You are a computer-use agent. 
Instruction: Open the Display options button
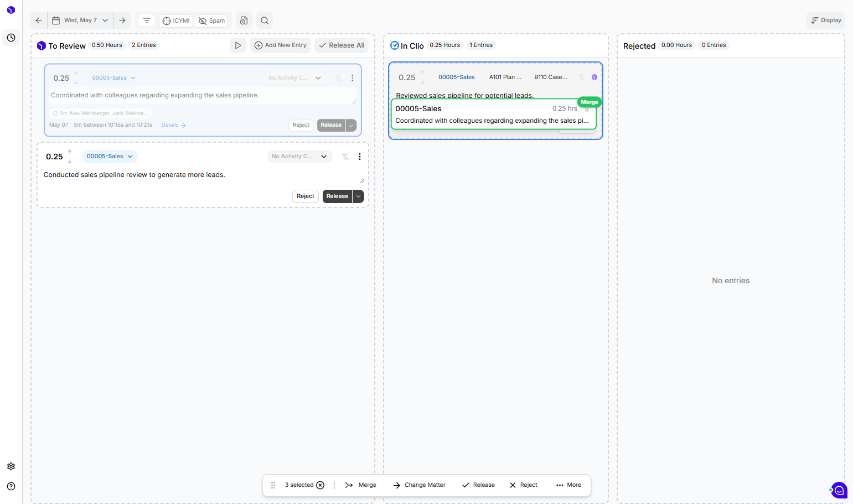826,20
